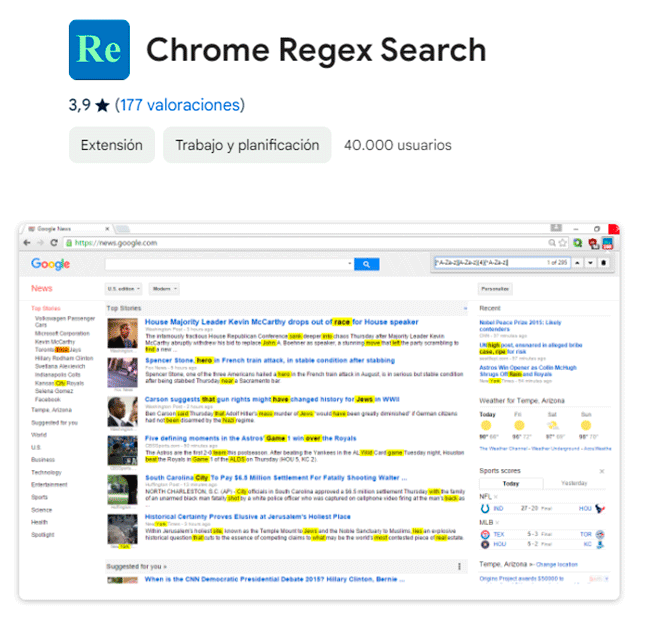Click the Astros baseball story thumbnail
650x620 pixels.
click(122, 450)
